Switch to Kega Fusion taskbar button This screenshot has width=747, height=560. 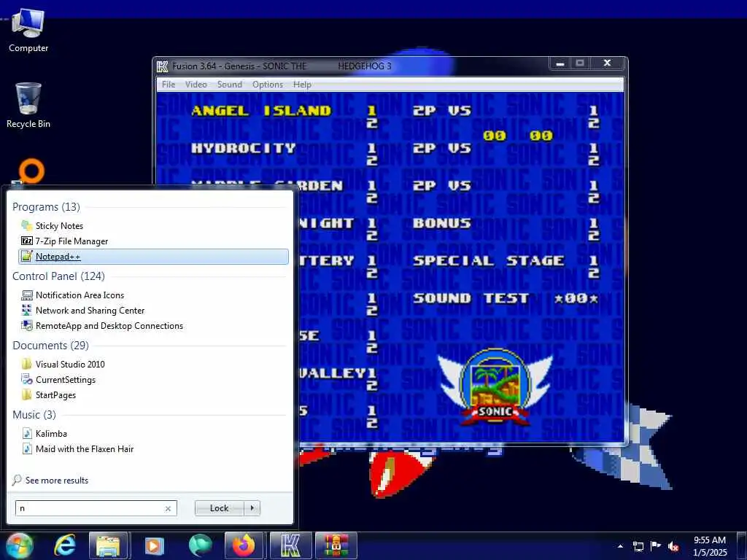click(x=290, y=545)
